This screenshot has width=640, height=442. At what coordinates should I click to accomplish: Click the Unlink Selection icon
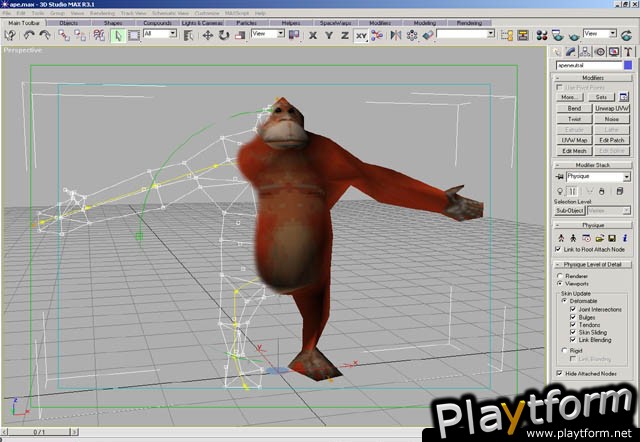pos(80,36)
